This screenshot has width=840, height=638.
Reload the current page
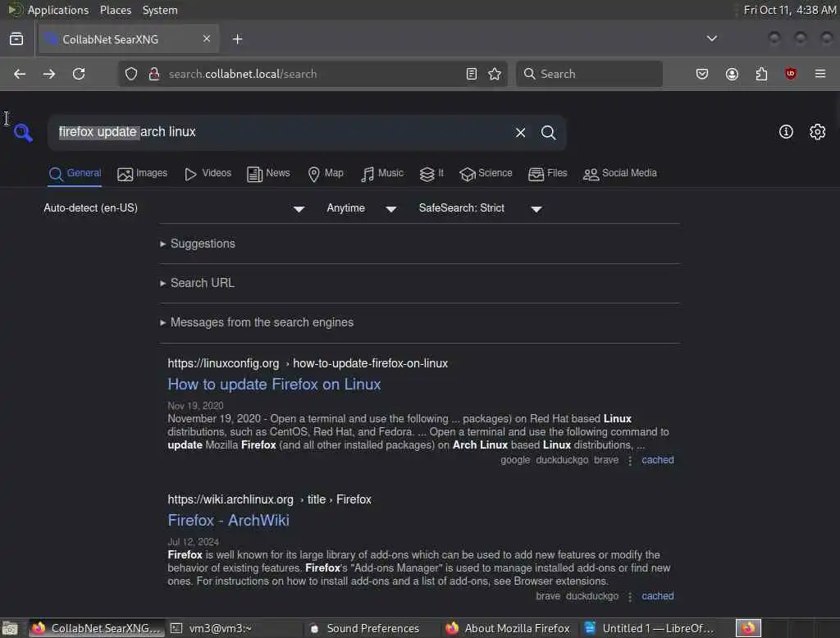click(x=79, y=74)
